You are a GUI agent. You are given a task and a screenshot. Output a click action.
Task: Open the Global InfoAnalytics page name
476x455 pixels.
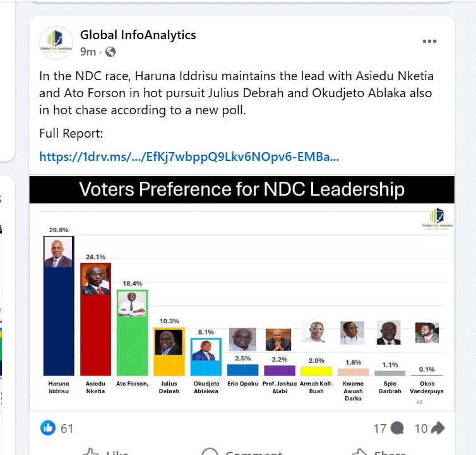(138, 35)
